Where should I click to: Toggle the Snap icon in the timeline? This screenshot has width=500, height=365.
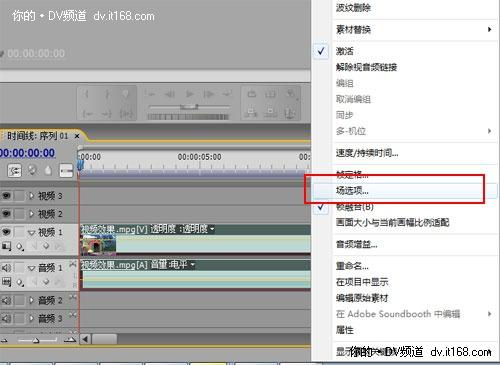14,171
